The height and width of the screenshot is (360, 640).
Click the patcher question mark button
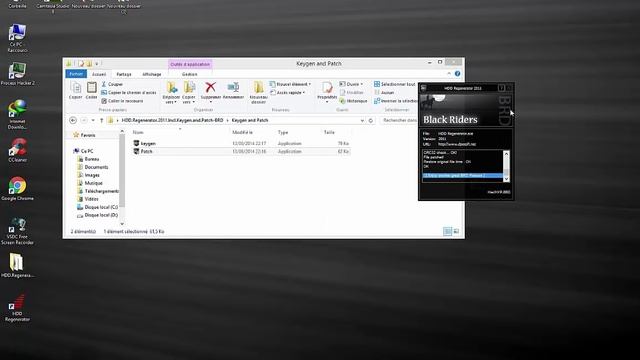point(501,88)
